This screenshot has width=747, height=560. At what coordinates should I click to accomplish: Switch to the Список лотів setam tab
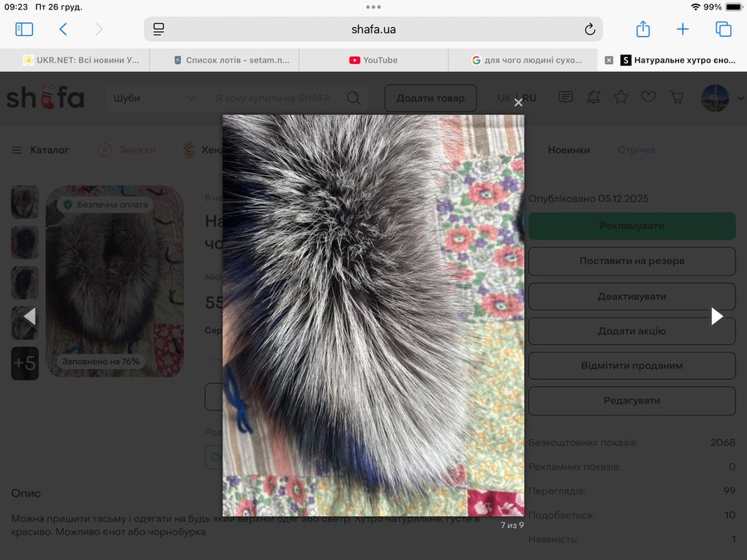click(x=231, y=60)
